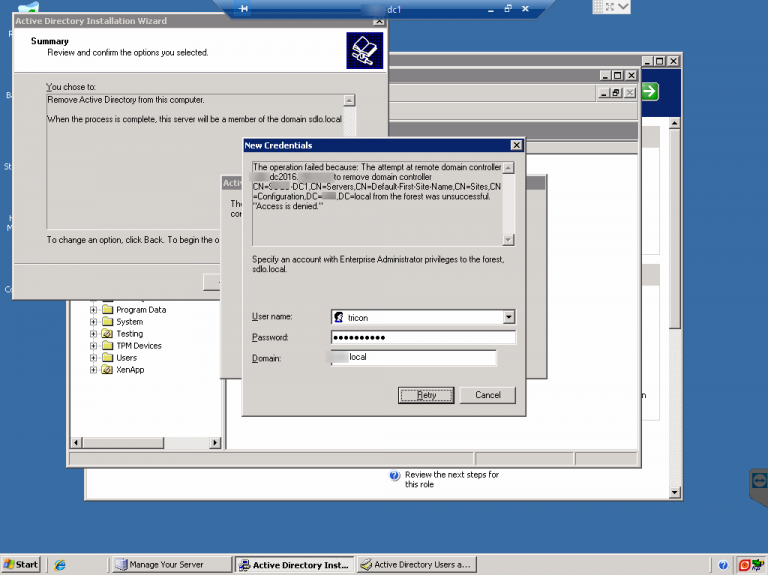The image size is (768, 575).
Task: Expand the Program Data tree node
Action: point(93,310)
